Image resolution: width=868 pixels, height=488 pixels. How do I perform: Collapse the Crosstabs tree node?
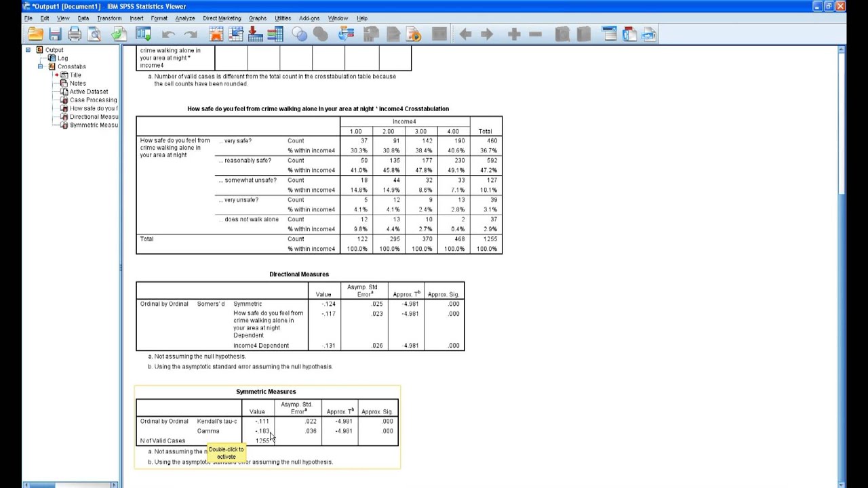41,66
